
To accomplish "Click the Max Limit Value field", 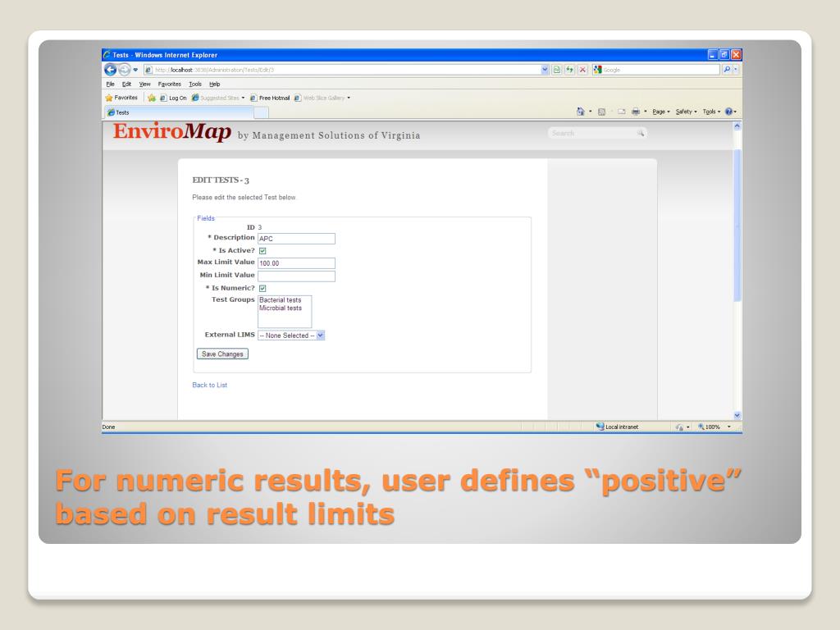I will click(296, 263).
